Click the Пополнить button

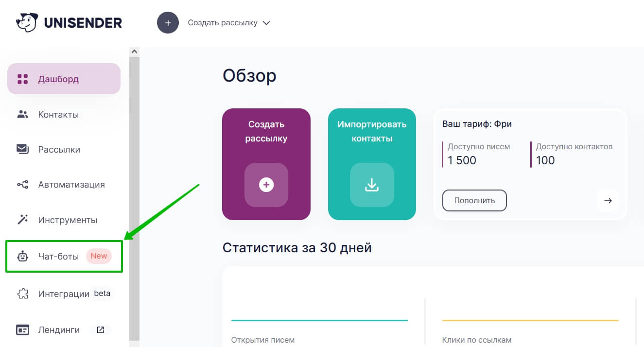[x=474, y=200]
